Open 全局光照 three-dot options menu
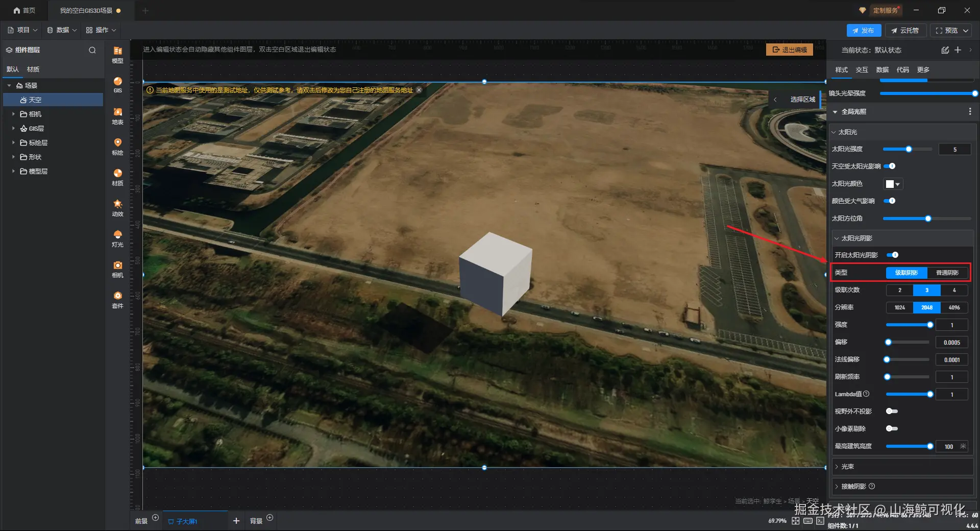Viewport: 980px width, 531px height. (970, 111)
